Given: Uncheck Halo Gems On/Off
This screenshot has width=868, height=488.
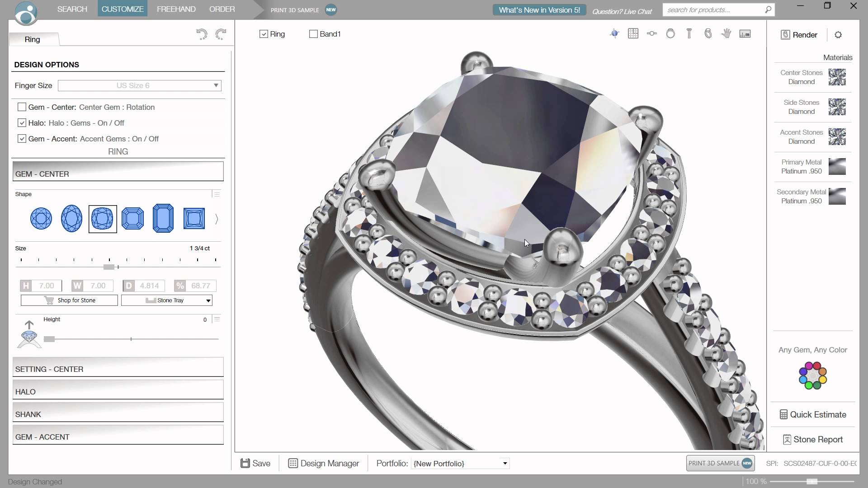Looking at the screenshot, I should click(22, 123).
